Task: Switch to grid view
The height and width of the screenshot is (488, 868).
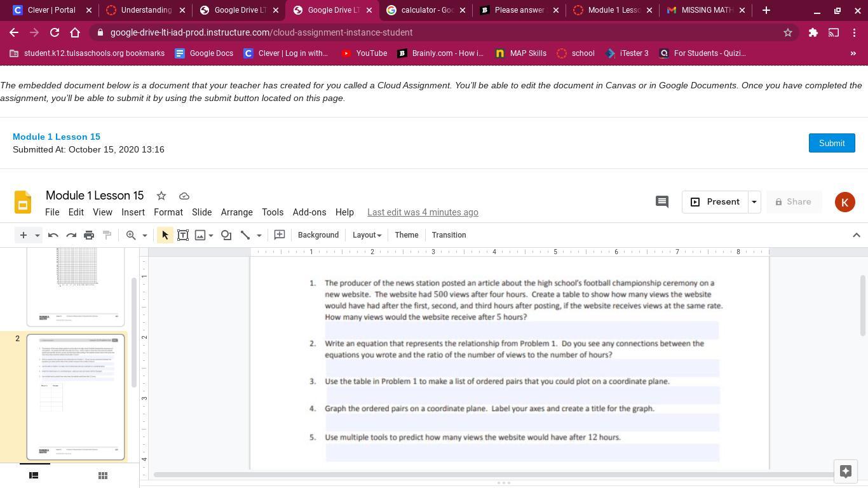Action: coord(102,475)
